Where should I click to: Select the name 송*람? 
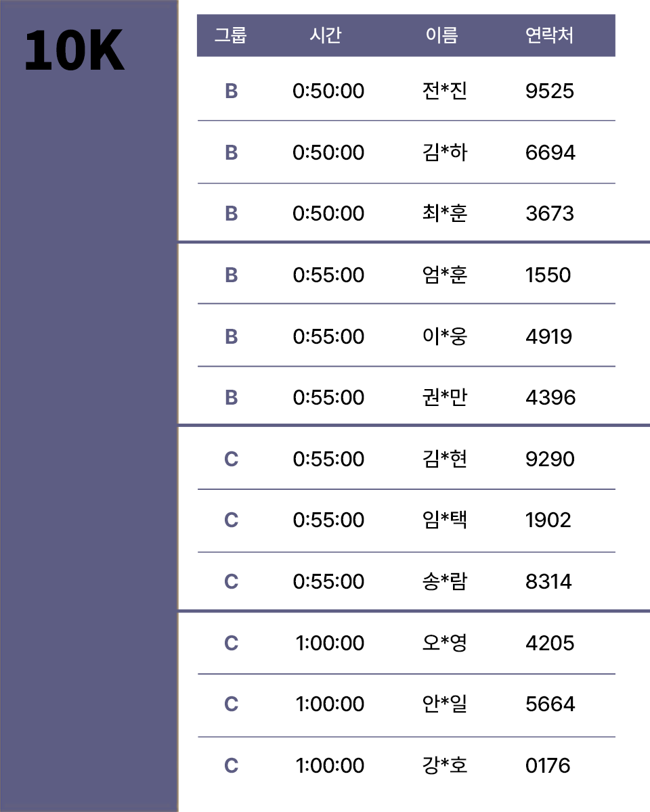pos(444,581)
